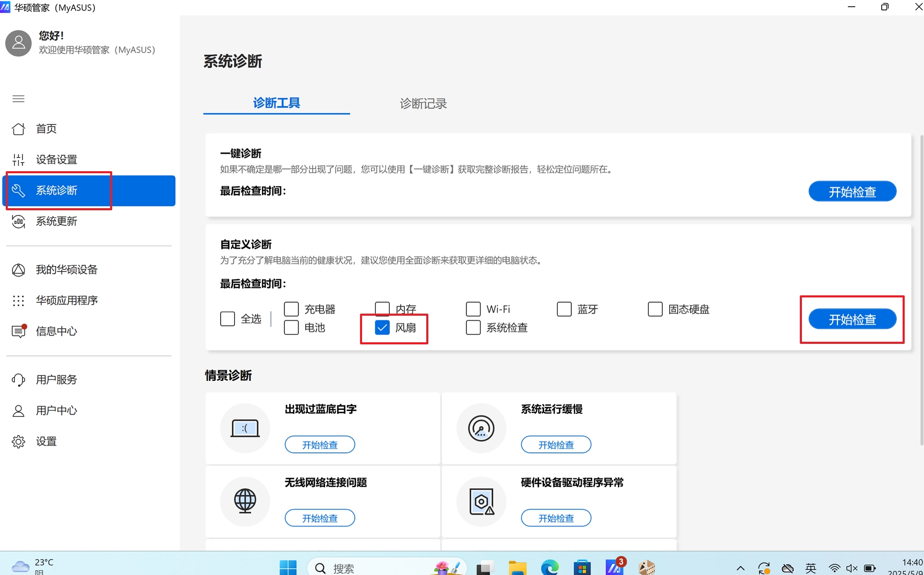Start 一键诊断 with 开始检查 button
Viewport: 924px width, 575px height.
(x=853, y=191)
